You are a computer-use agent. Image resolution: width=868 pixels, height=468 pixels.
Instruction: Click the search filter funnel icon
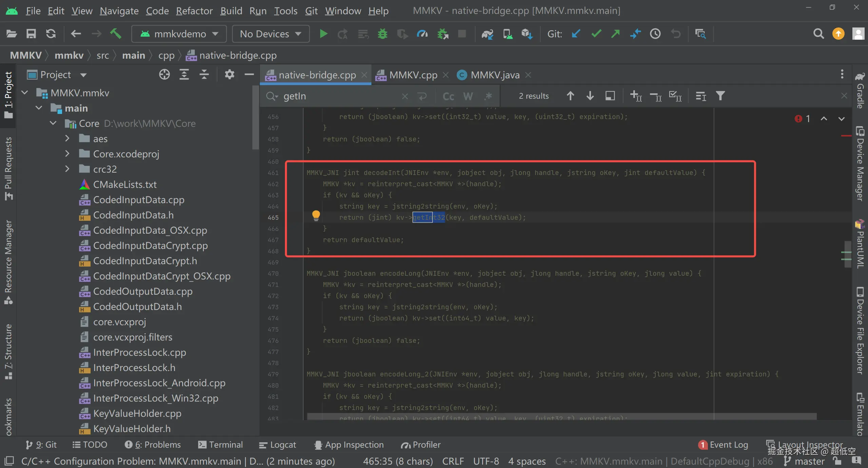720,96
